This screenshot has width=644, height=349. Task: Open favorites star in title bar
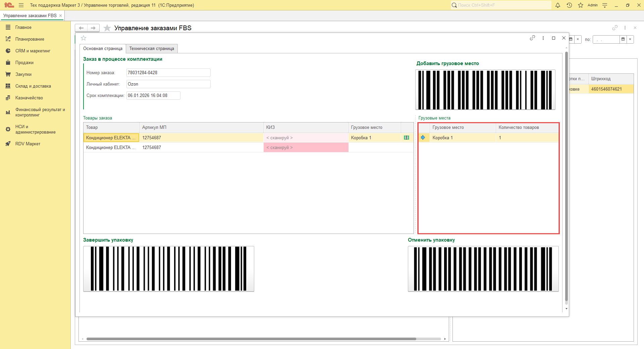pos(581,5)
